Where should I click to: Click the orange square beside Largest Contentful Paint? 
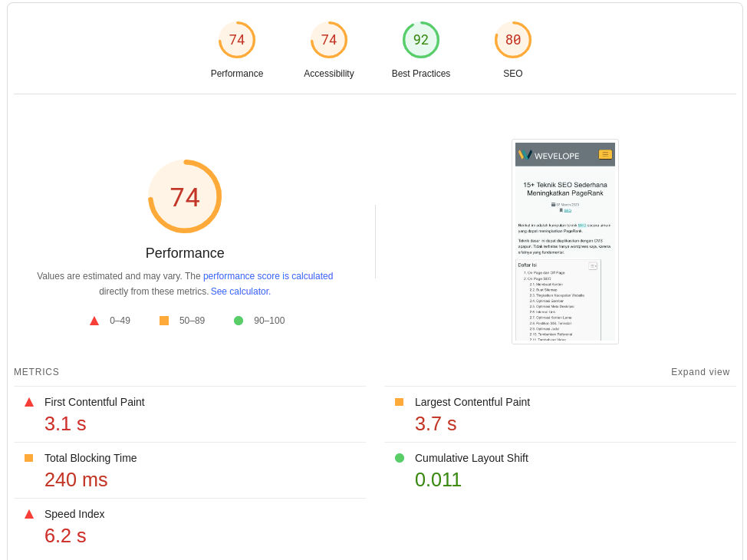[x=399, y=402]
